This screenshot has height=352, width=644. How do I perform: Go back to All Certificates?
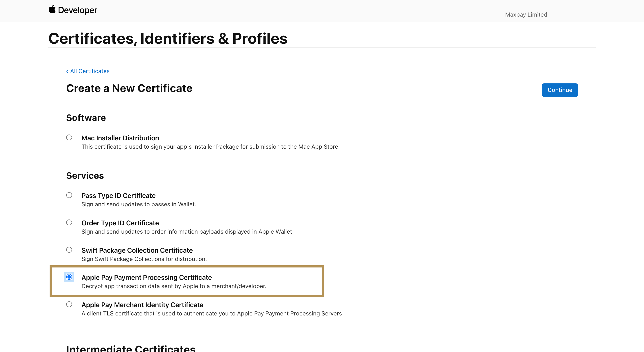click(x=90, y=71)
